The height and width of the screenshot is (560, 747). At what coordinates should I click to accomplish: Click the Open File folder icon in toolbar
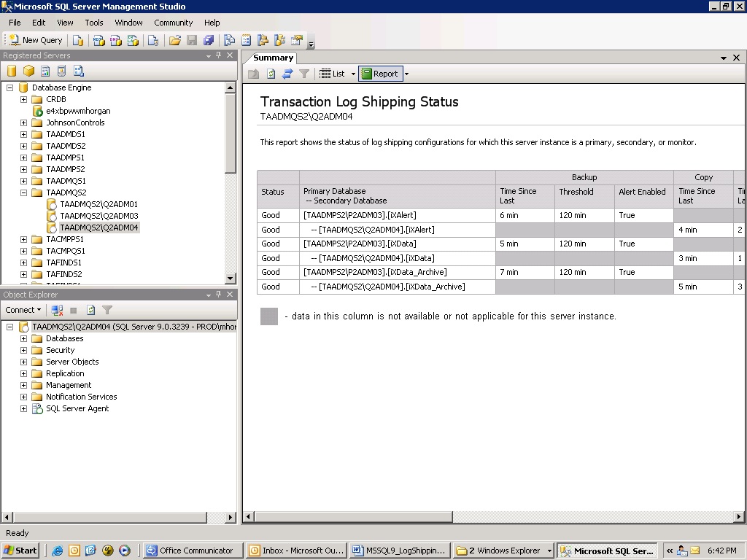pyautogui.click(x=175, y=41)
